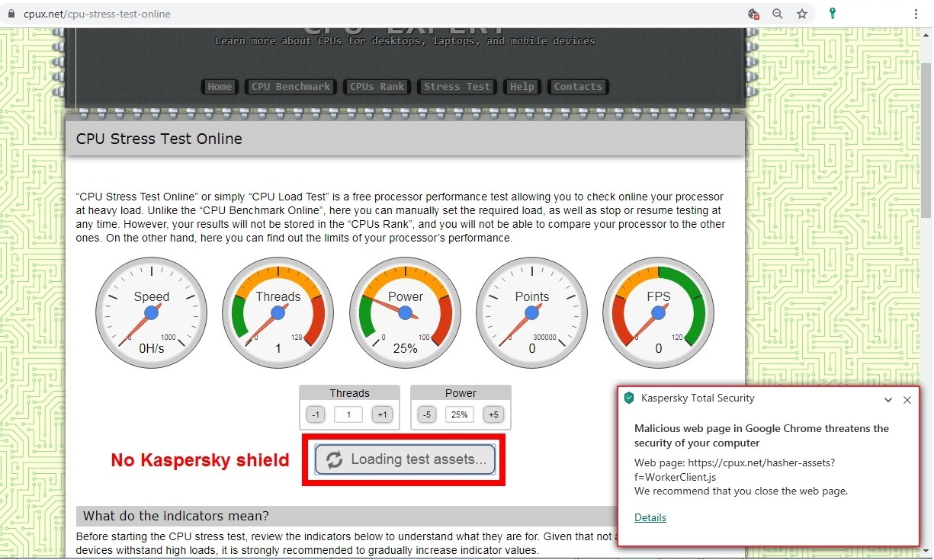Click the hasher-assets web page URL text
This screenshot has width=934, height=560.
pyautogui.click(x=735, y=469)
